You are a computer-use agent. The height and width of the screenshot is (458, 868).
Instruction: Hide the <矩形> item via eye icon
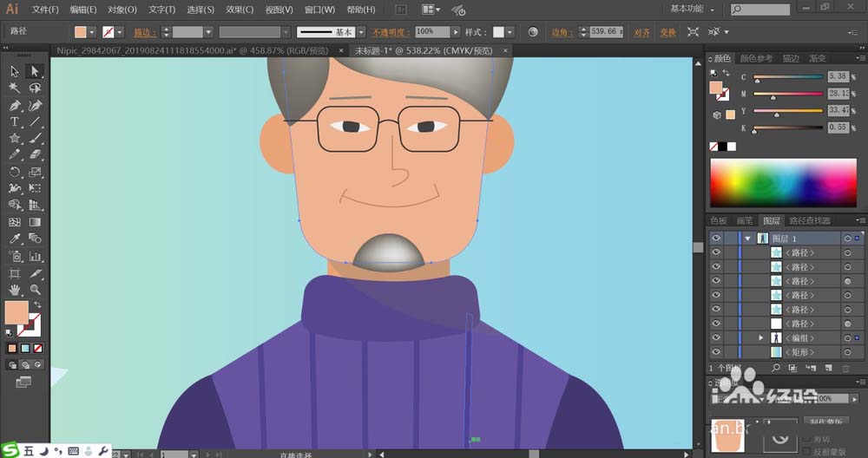coord(716,352)
